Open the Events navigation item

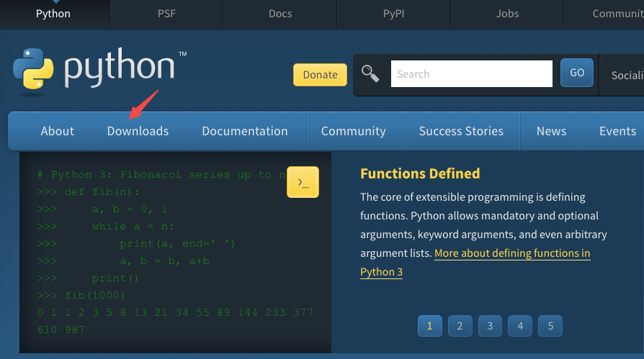coord(617,131)
